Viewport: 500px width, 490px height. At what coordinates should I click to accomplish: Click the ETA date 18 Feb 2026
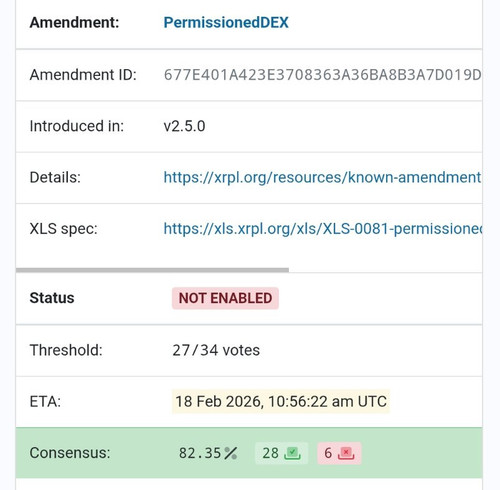[x=281, y=401]
